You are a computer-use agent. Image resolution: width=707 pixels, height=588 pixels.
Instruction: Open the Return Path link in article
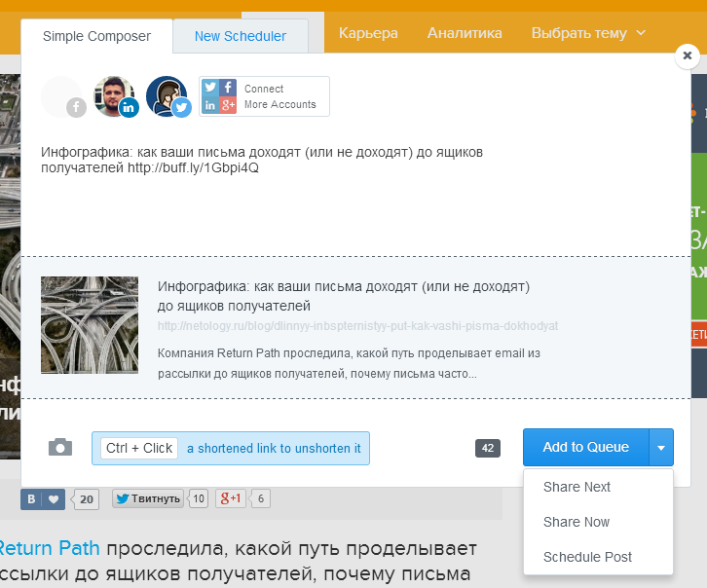(50, 549)
